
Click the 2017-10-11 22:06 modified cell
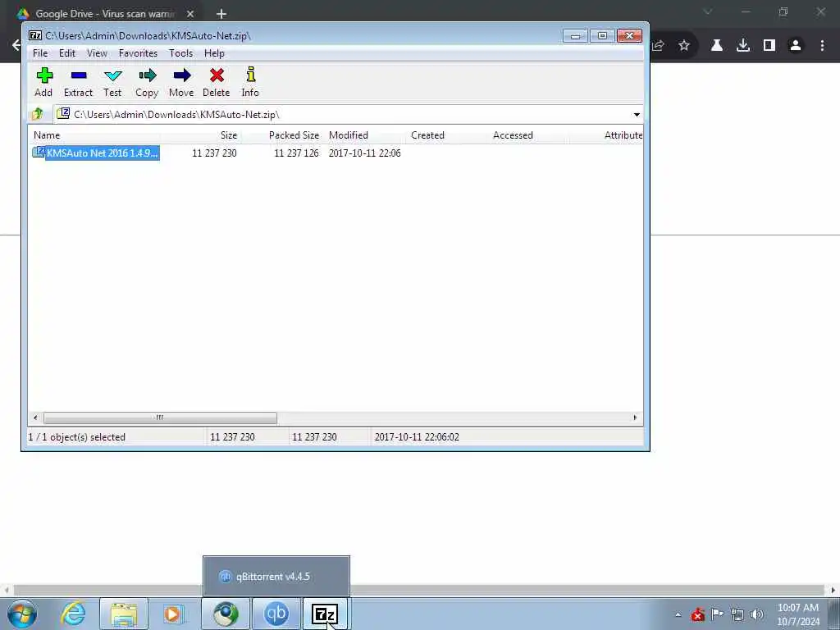point(365,153)
